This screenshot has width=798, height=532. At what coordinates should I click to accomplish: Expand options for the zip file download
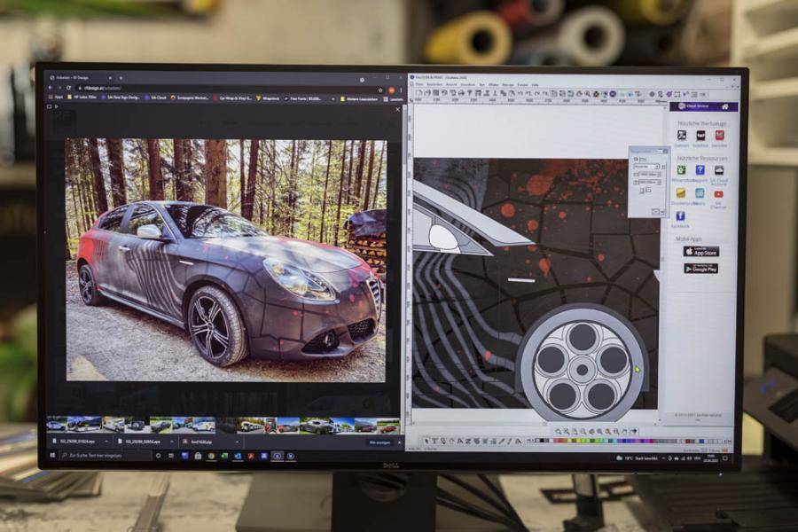click(237, 442)
